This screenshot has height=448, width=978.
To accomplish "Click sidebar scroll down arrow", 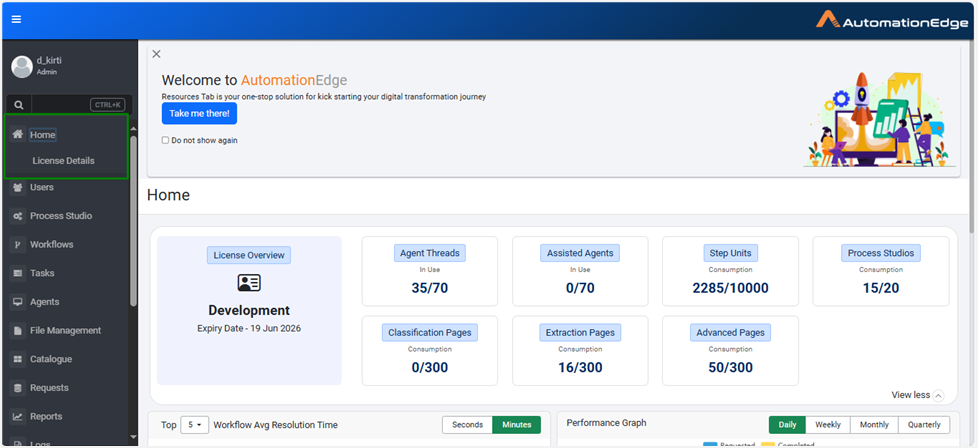I will 133,437.
